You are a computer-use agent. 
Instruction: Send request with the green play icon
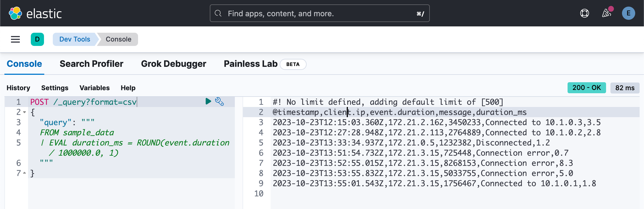point(208,101)
